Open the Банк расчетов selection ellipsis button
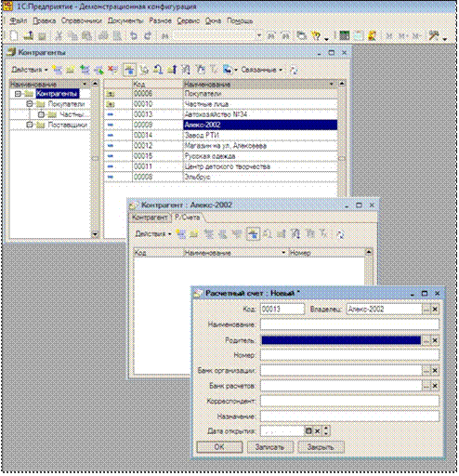 pyautogui.click(x=426, y=386)
